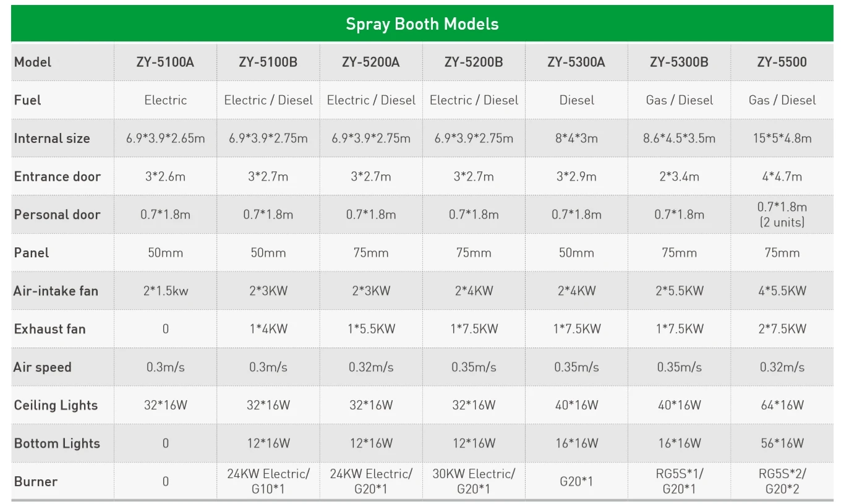Select the Ceiling Lights row label
This screenshot has width=841, height=504.
point(56,405)
